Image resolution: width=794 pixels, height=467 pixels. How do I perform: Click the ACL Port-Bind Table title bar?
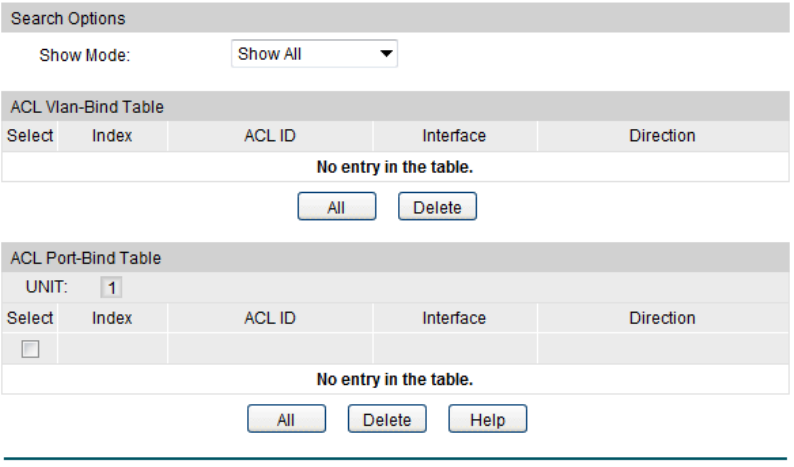point(86,258)
